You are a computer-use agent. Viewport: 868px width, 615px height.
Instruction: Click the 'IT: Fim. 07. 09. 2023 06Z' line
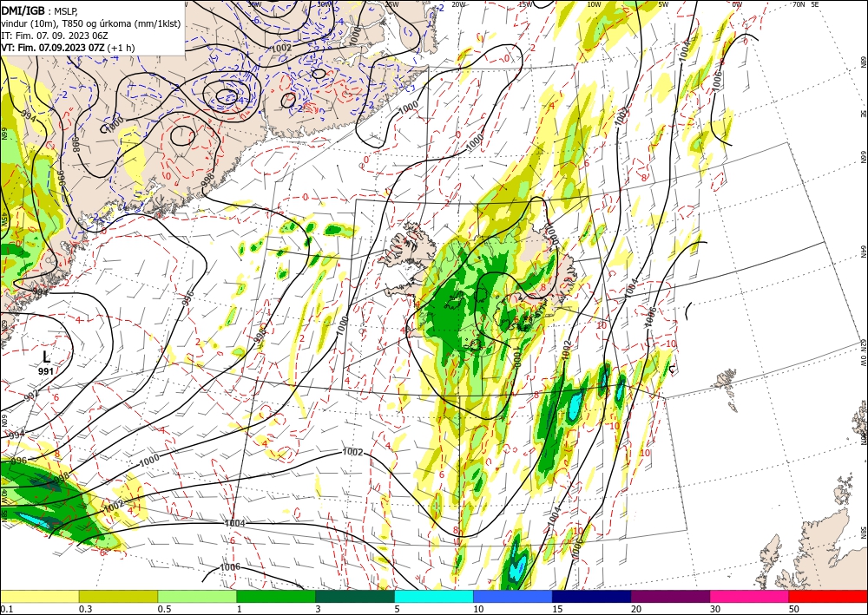point(54,36)
